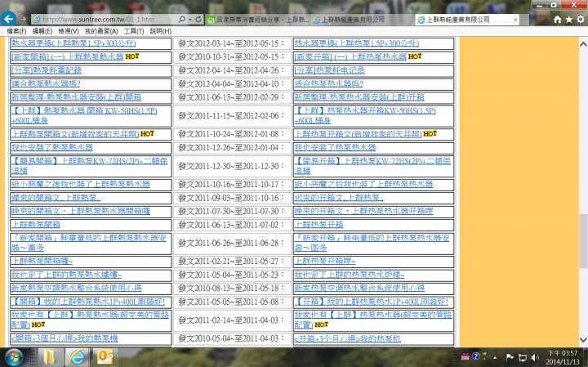Open volume speaker tray icon
Image resolution: width=588 pixels, height=367 pixels.
click(535, 358)
